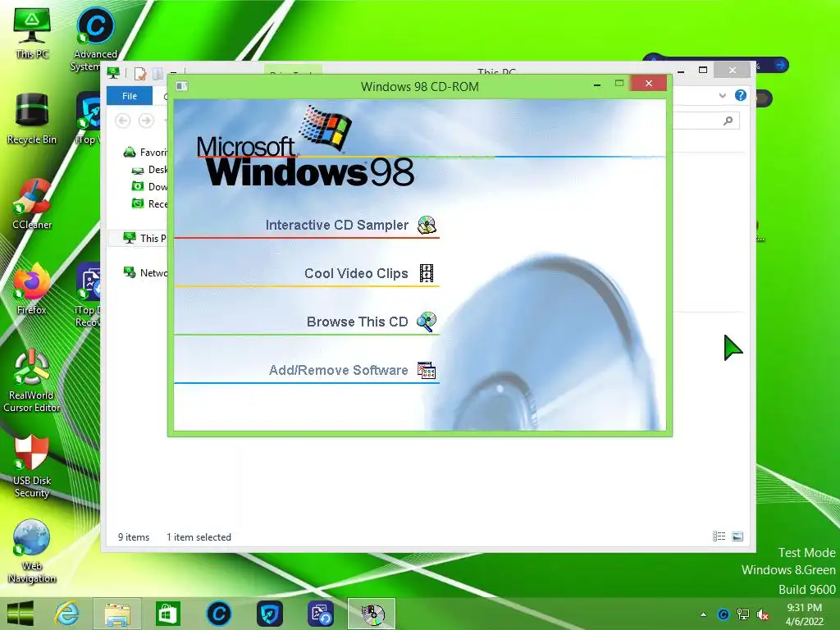Open the File tab in This PC window
The height and width of the screenshot is (630, 840).
(130, 96)
